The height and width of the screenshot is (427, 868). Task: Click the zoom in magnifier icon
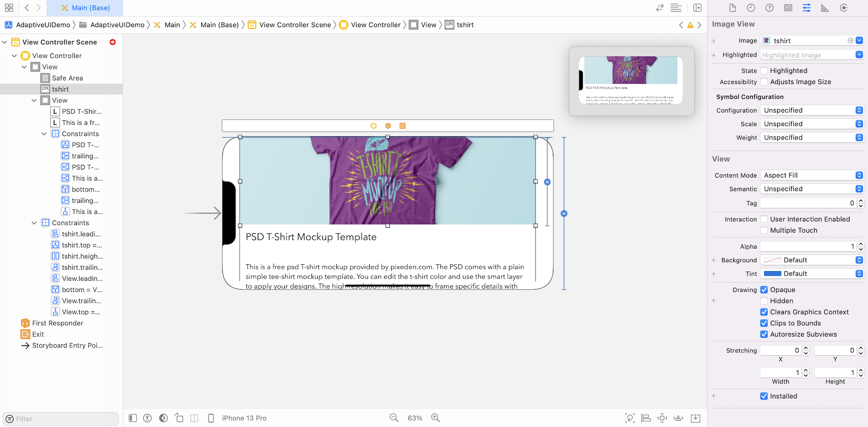(x=435, y=418)
